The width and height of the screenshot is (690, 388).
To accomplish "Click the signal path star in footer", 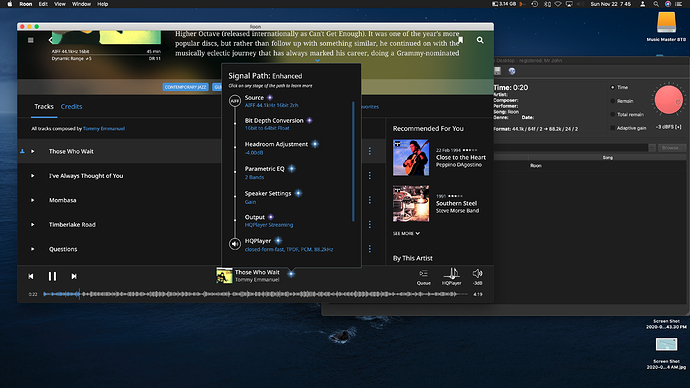I will 291,274.
